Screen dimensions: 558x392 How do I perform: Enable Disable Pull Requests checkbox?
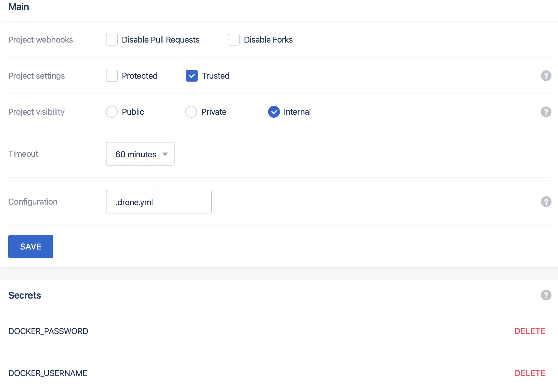112,40
